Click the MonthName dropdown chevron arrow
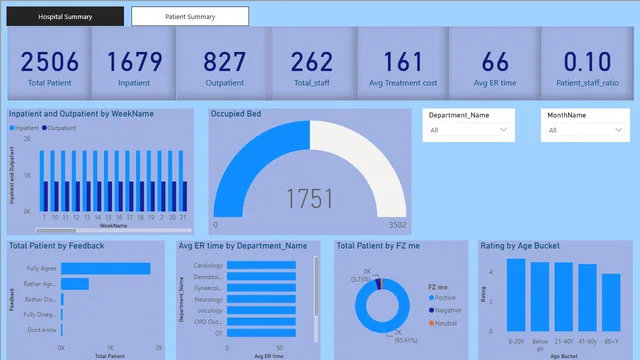 pyautogui.click(x=618, y=130)
